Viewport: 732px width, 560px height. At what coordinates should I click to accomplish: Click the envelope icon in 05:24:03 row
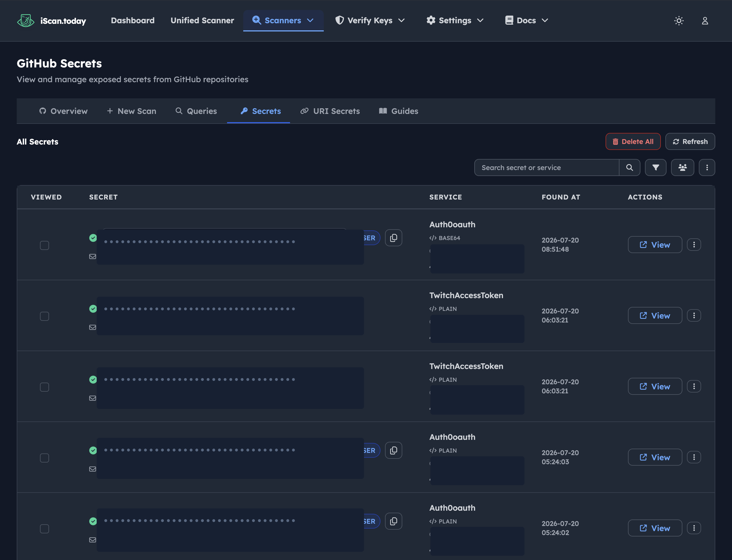[x=93, y=469]
